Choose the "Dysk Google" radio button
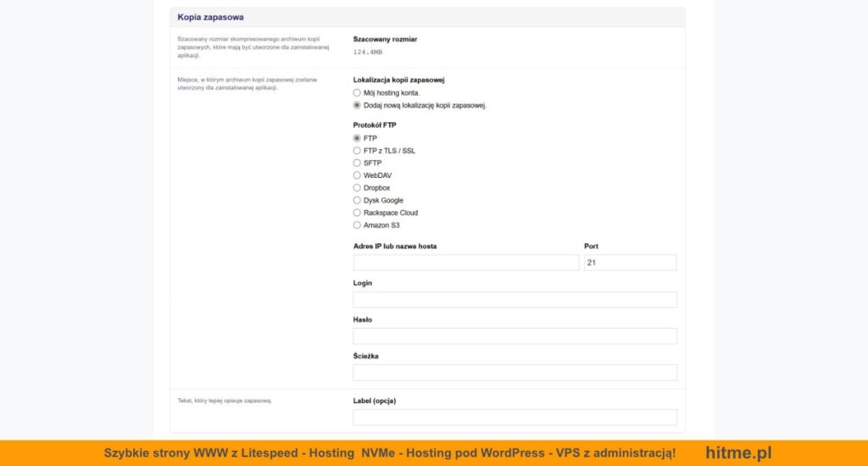 357,201
